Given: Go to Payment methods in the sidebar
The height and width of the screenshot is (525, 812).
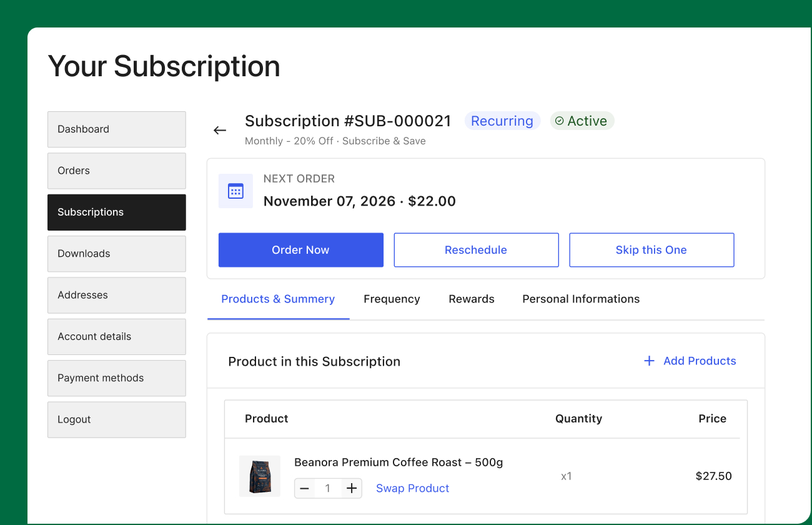Looking at the screenshot, I should tap(117, 378).
